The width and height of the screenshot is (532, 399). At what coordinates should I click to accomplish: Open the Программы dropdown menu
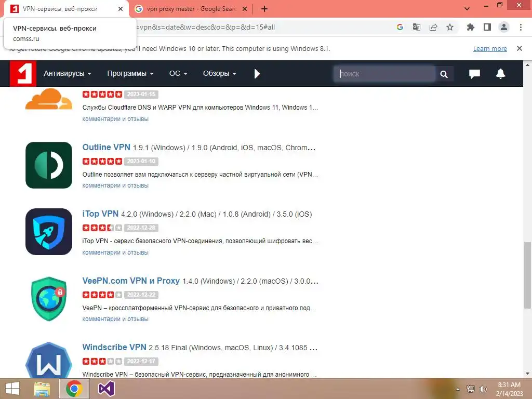130,73
